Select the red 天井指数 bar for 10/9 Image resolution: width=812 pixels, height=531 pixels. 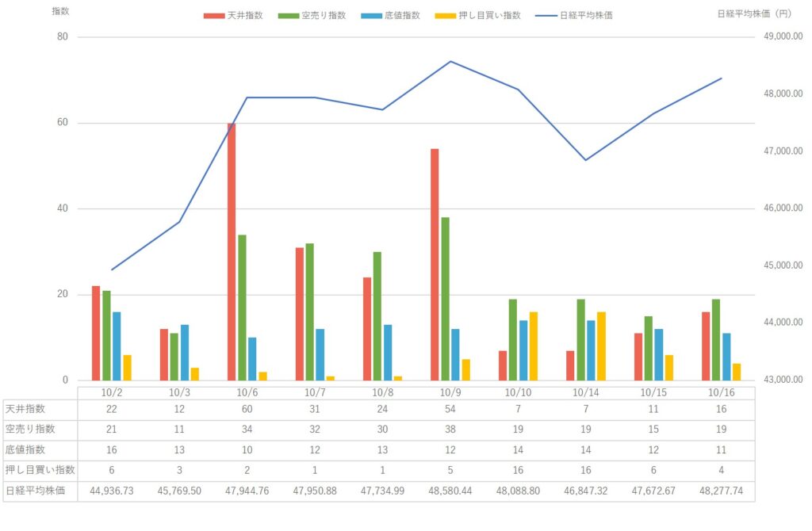435,265
